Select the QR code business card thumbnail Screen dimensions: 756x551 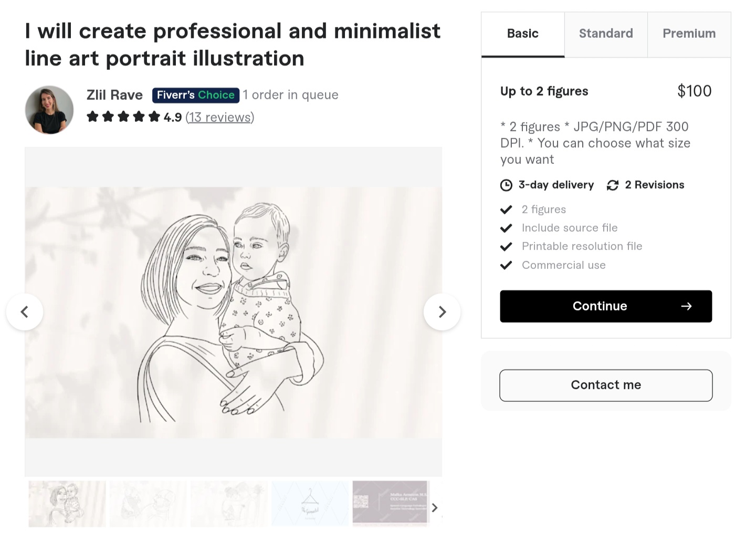click(x=390, y=503)
